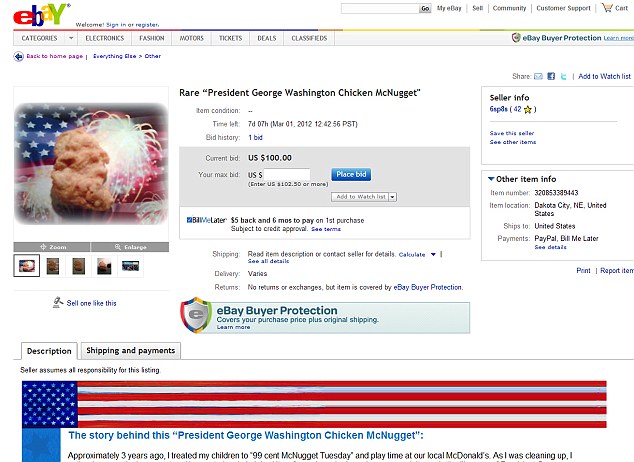View the 1 bid history link
Image resolution: width=634 pixels, height=462 pixels.
(x=256, y=137)
